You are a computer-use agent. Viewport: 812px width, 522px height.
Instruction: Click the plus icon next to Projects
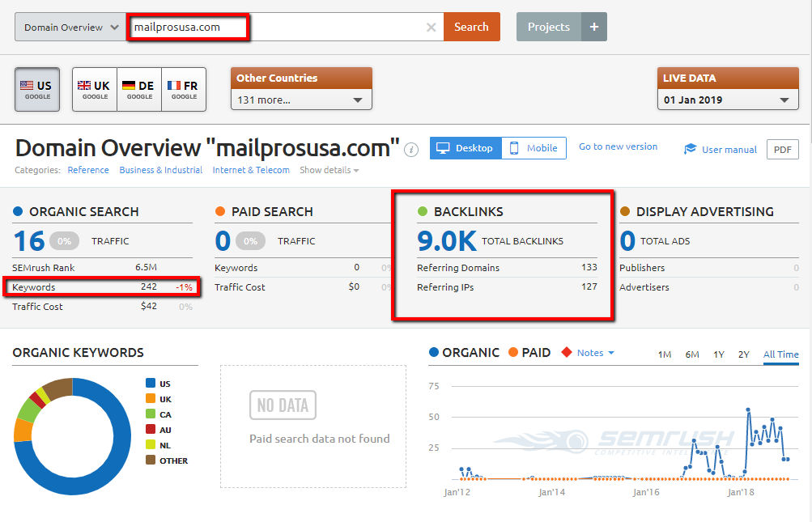tap(594, 27)
